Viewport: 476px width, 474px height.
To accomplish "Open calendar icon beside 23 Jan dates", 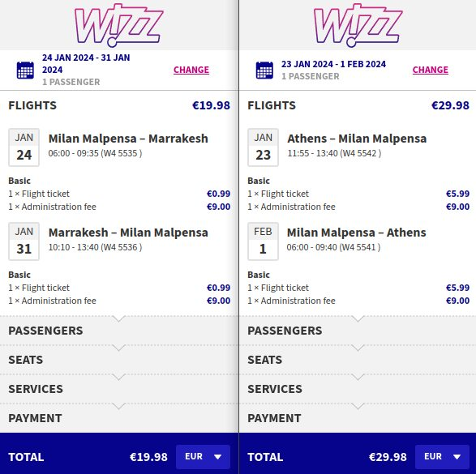I will point(264,70).
